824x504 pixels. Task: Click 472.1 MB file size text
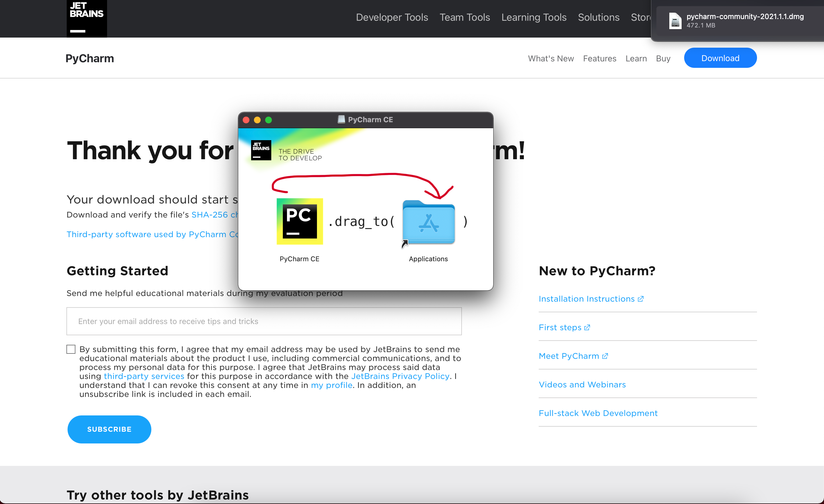(701, 26)
